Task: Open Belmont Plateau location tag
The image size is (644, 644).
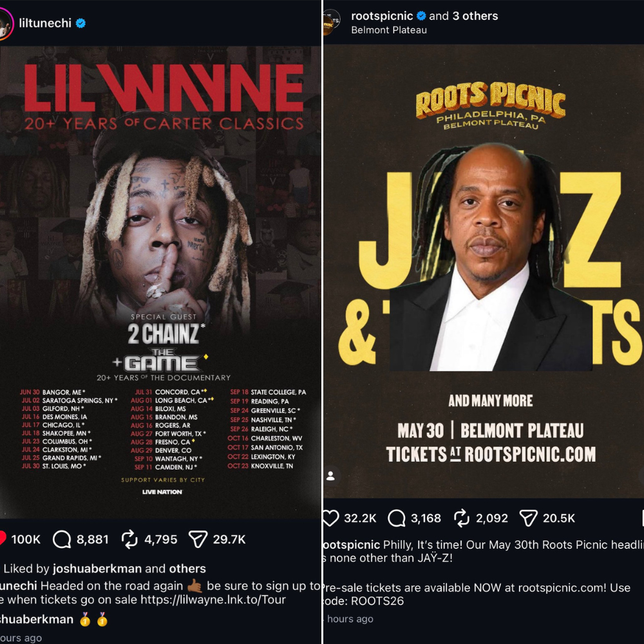Action: (x=389, y=30)
